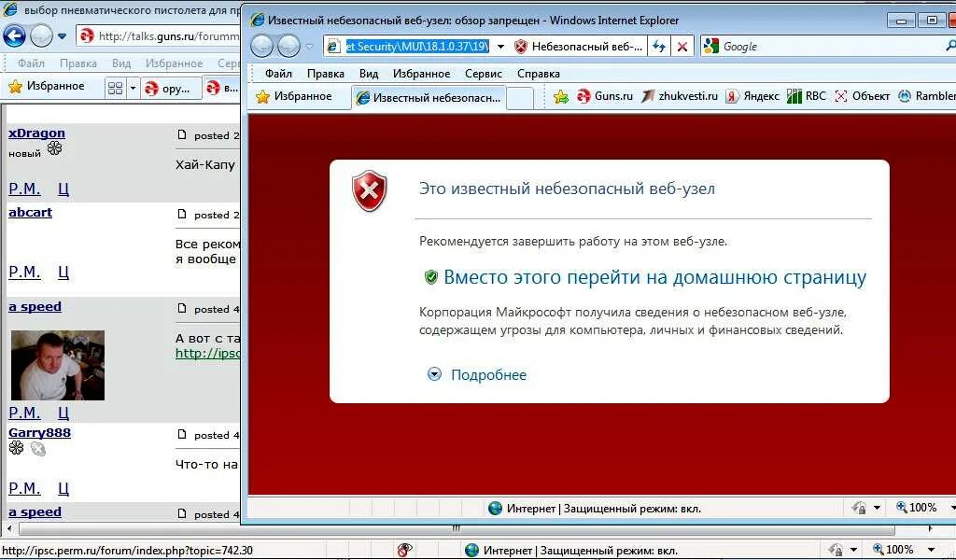Open the zhukvesti.ru favorites link

pos(680,96)
